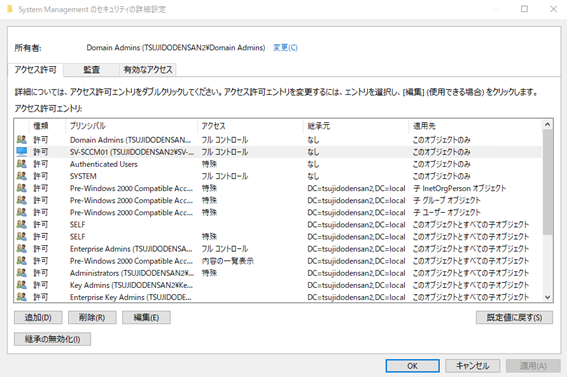Viewport: 567px width, 377px height.
Task: Select the SYSTEM principal entry
Action: point(83,176)
